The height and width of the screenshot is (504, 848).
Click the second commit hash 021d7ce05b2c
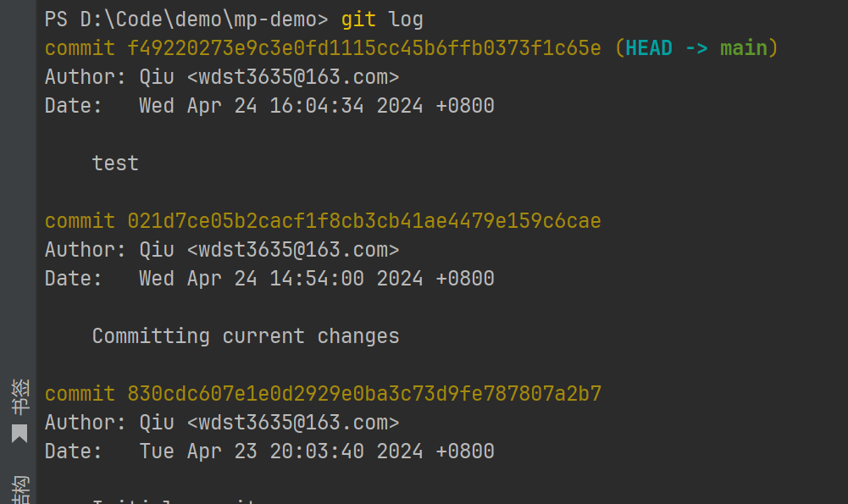(364, 220)
